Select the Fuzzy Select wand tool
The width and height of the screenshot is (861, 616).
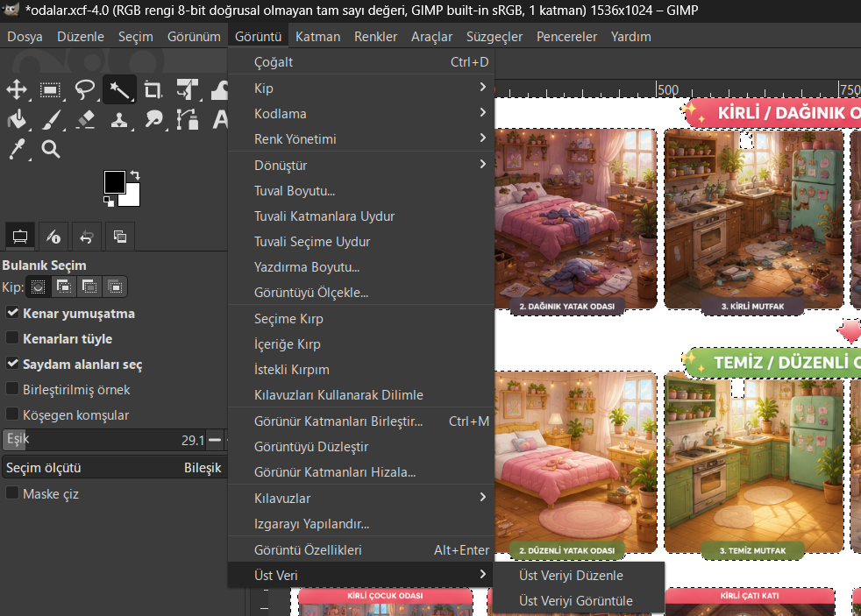pos(119,89)
